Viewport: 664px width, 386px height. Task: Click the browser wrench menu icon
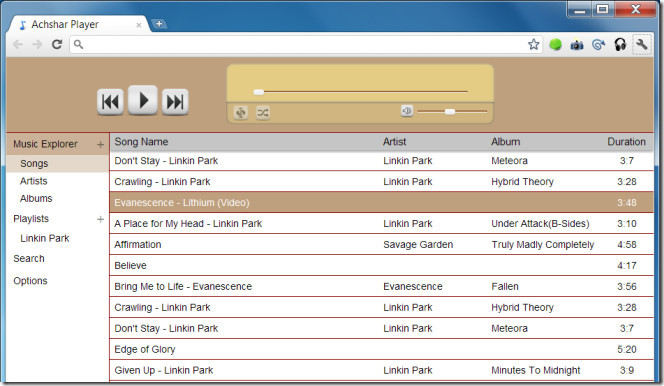click(642, 44)
